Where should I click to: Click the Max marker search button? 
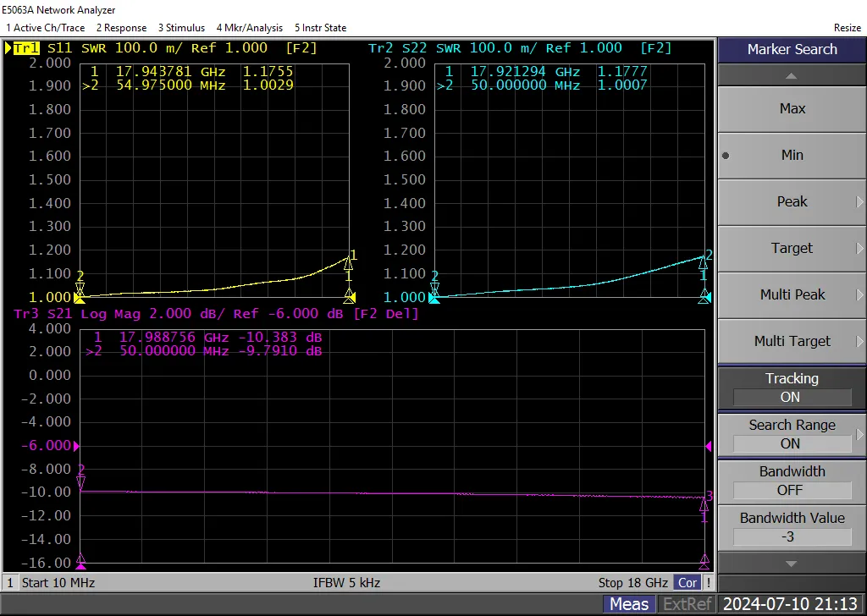pyautogui.click(x=792, y=109)
